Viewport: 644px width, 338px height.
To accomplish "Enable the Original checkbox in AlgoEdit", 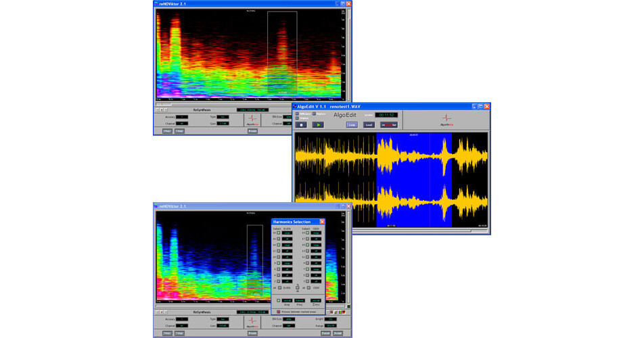I will 297,118.
